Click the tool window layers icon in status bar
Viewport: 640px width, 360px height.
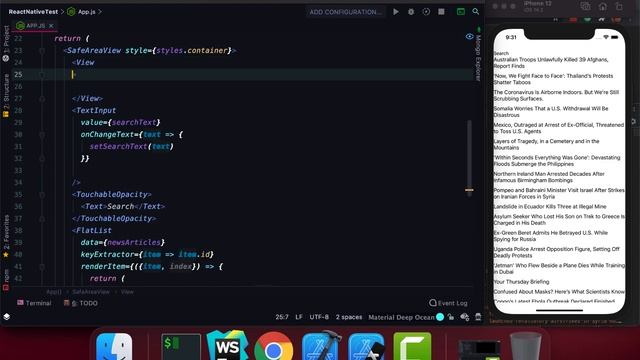point(7,316)
